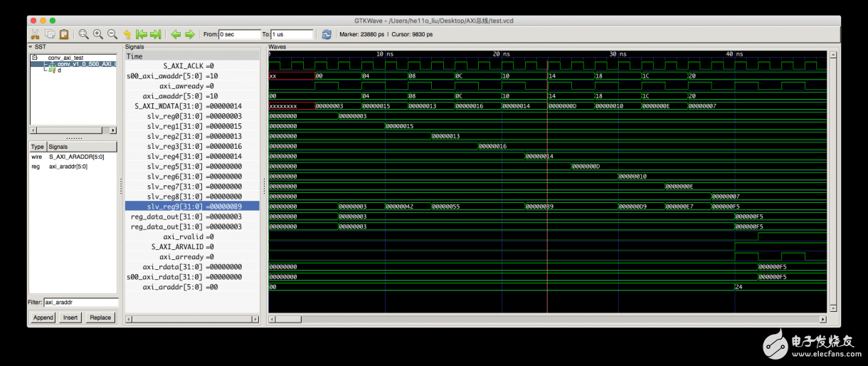
Task: Click the Zoom In magnifier icon
Action: pos(98,34)
